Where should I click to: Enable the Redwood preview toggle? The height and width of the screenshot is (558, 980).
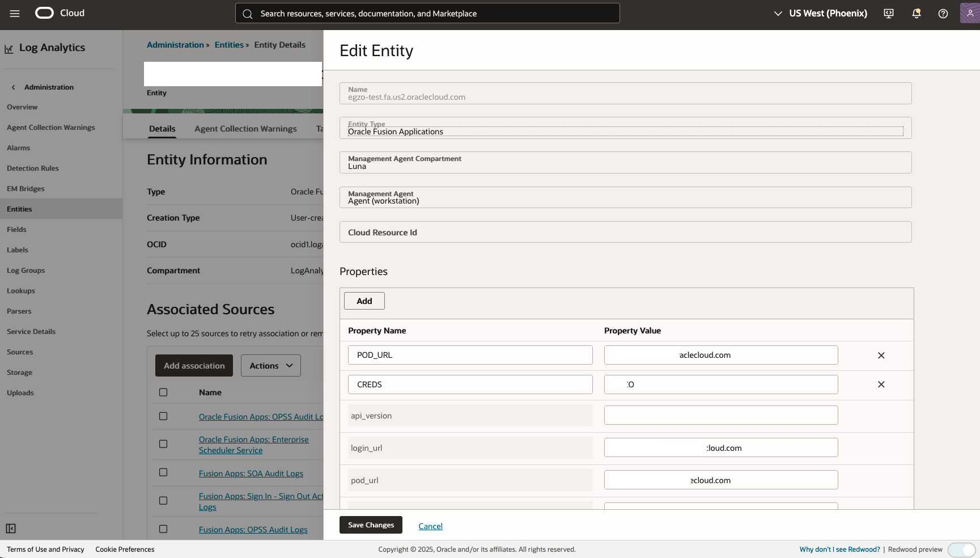[962, 549]
